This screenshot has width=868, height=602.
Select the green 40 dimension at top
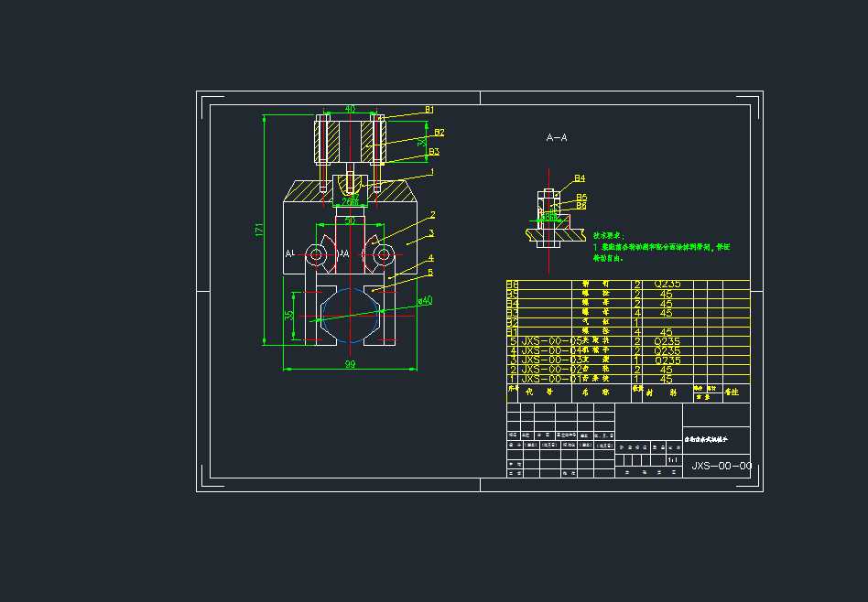(350, 109)
